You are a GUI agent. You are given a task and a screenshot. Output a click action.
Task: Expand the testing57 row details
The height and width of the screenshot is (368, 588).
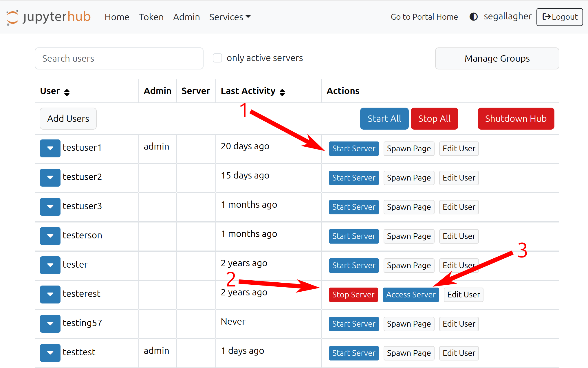pos(50,323)
